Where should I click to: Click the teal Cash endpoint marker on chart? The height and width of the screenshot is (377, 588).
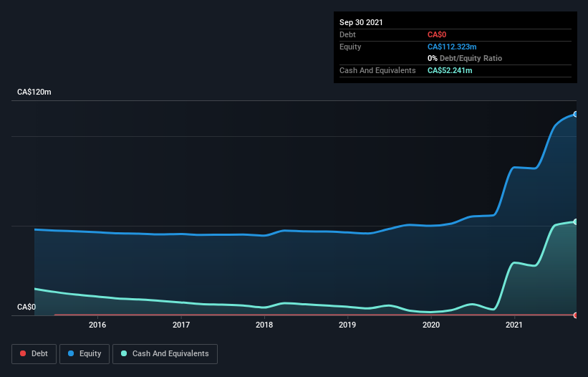(x=576, y=222)
